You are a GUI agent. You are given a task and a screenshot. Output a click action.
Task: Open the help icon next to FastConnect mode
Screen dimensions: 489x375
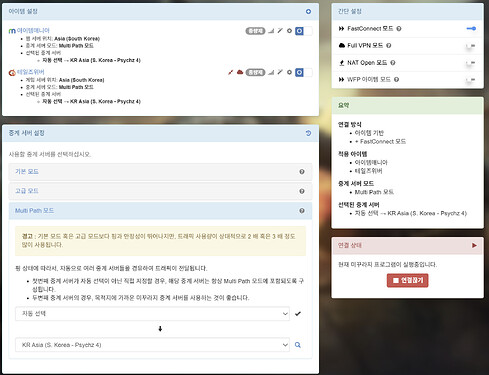click(x=399, y=29)
